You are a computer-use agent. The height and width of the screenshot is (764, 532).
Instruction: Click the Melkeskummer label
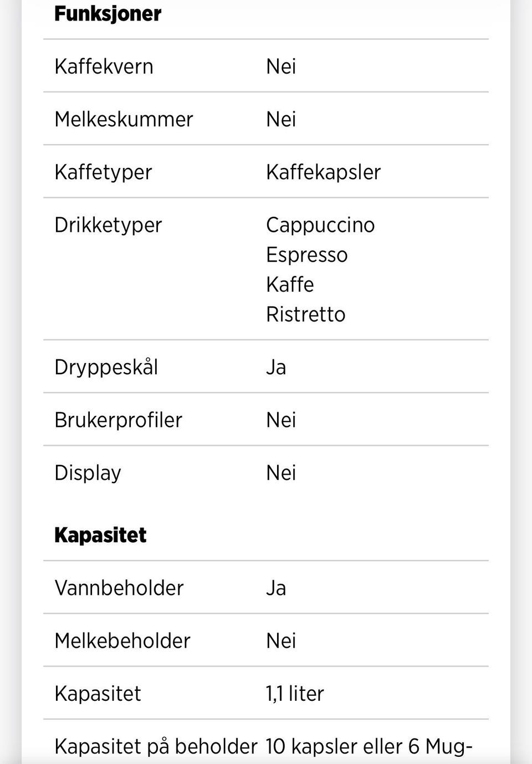124,119
